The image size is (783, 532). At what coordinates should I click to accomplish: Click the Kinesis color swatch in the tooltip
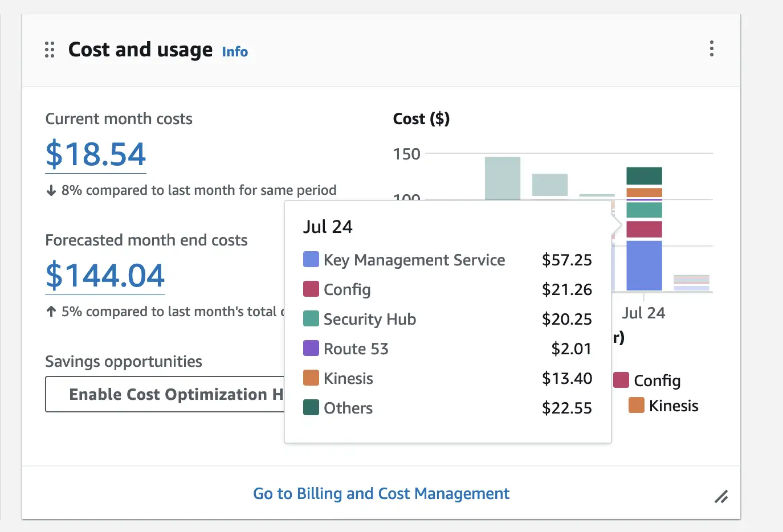[311, 378]
